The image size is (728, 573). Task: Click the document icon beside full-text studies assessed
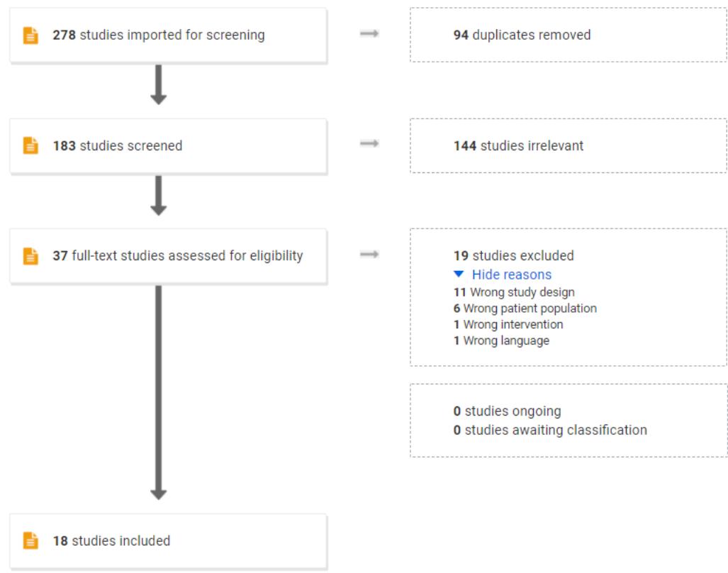click(30, 256)
